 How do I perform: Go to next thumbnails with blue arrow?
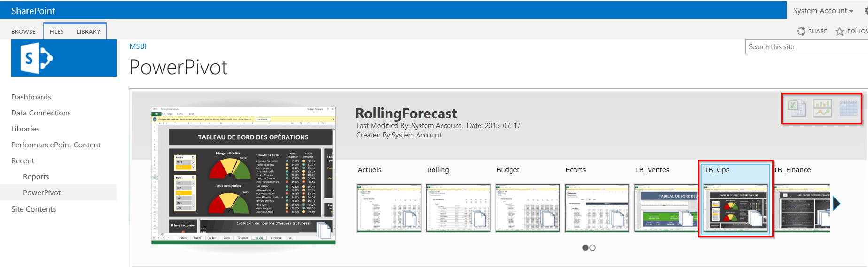[x=836, y=204]
